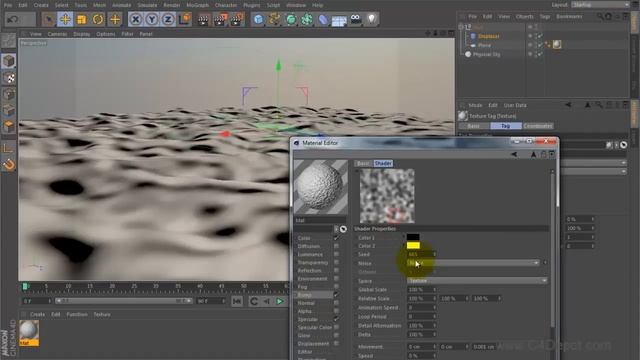The width and height of the screenshot is (640, 360).
Task: Click the Render to Picture Viewer icon
Action: click(220, 19)
